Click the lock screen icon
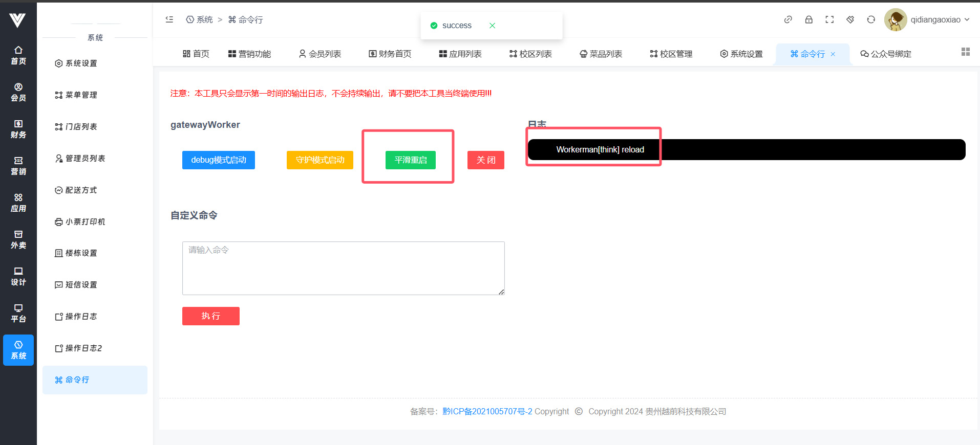 pos(809,19)
